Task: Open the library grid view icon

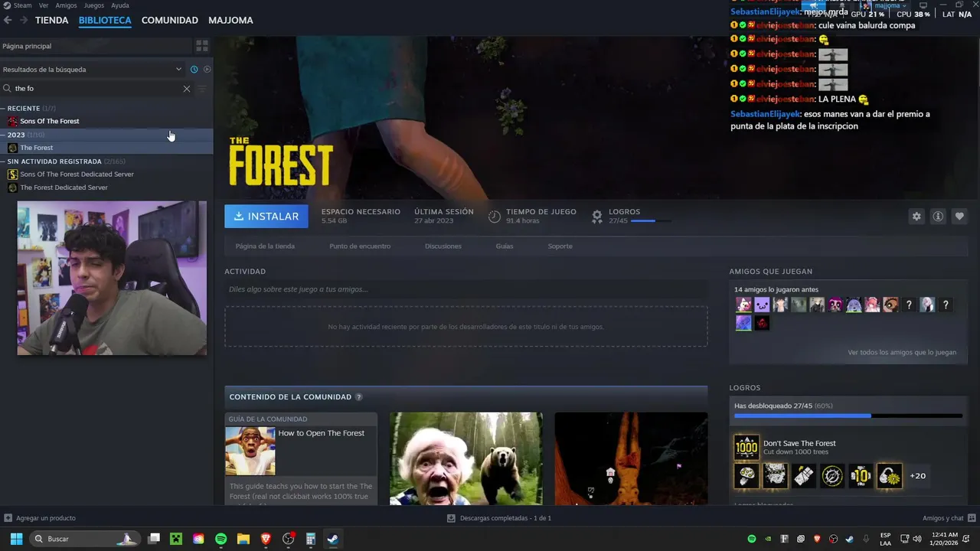Action: click(x=202, y=46)
